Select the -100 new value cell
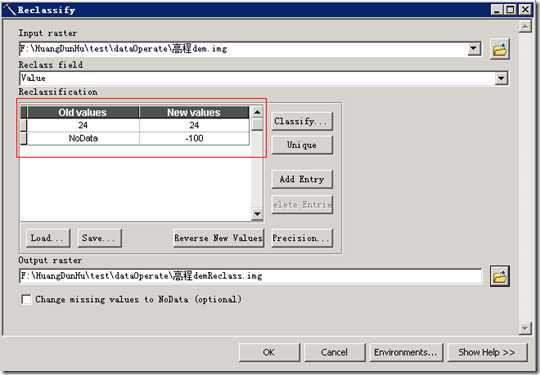This screenshot has width=540, height=375. tap(194, 138)
